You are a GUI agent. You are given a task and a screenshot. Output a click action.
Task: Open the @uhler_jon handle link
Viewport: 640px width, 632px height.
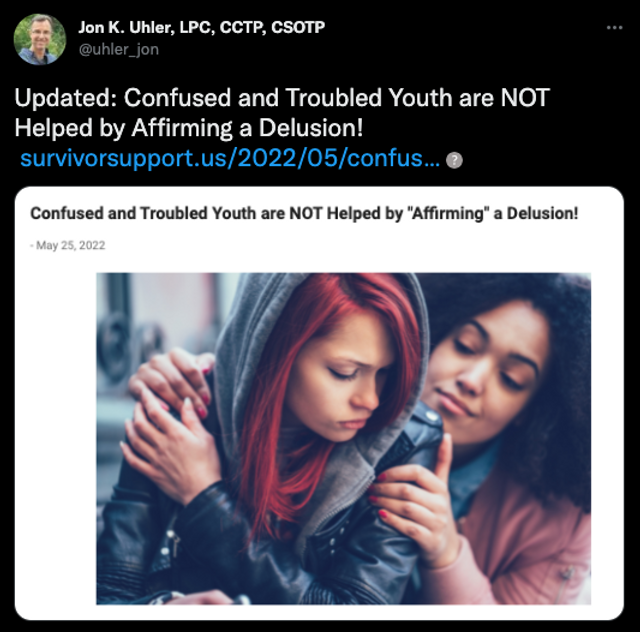[x=118, y=49]
